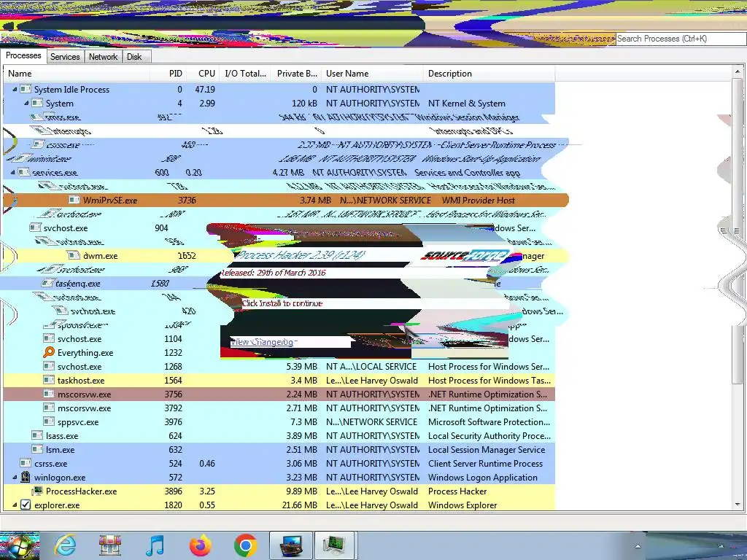Click the csrss.exe PID 524 icon
The height and width of the screenshot is (560, 747).
26,463
